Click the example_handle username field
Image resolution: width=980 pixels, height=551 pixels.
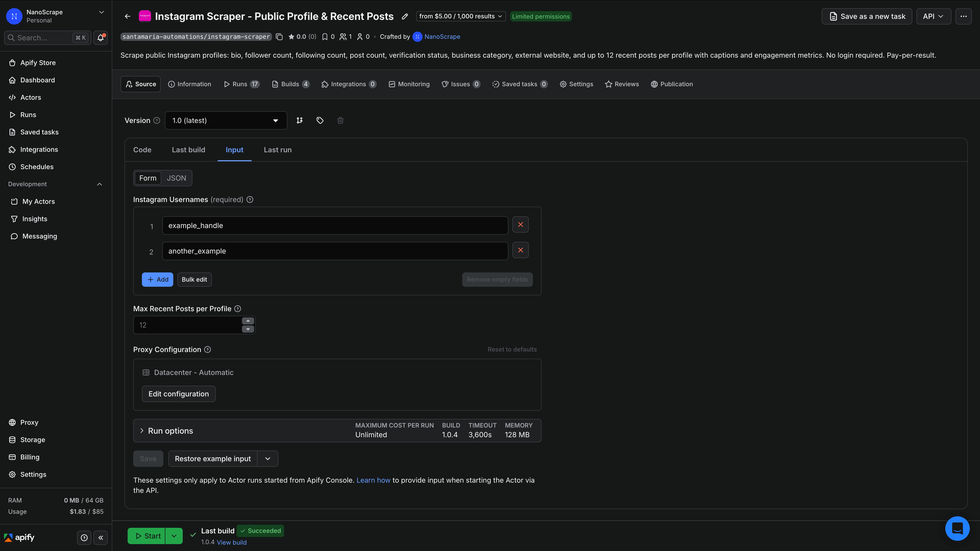coord(335,226)
